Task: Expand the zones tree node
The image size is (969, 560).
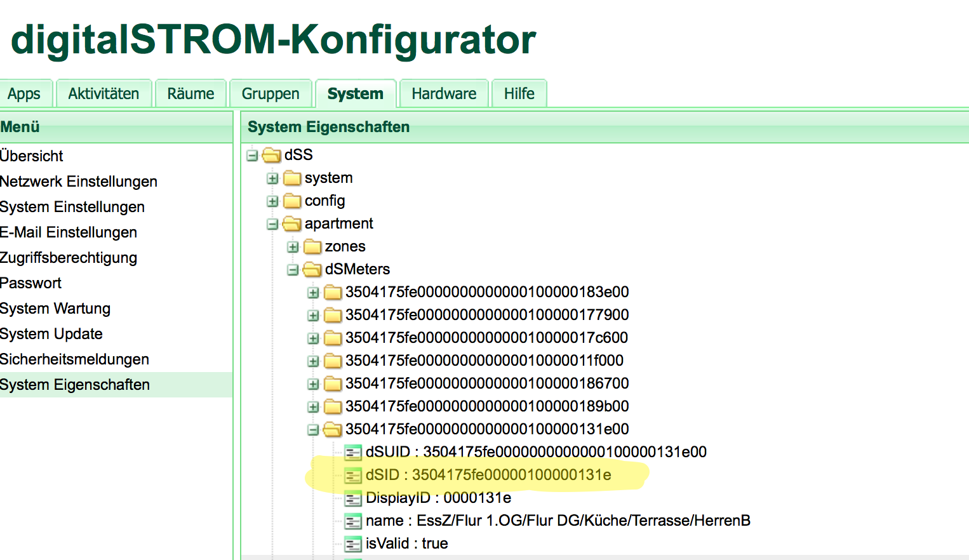Action: point(293,247)
